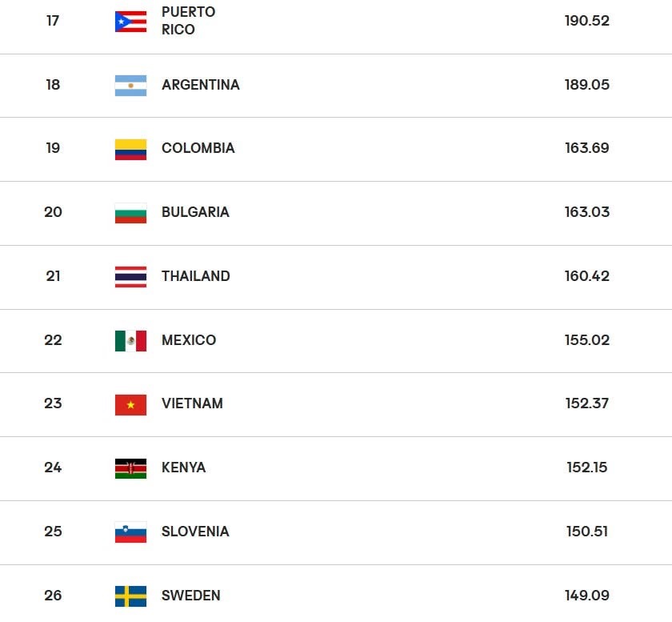672x622 pixels.
Task: Click the Argentina flag icon
Action: pyautogui.click(x=130, y=86)
